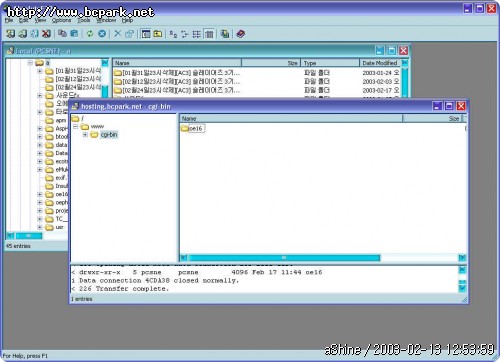The height and width of the screenshot is (362, 500).
Task: Click the second connect icon in toolbar
Action: 22,34
